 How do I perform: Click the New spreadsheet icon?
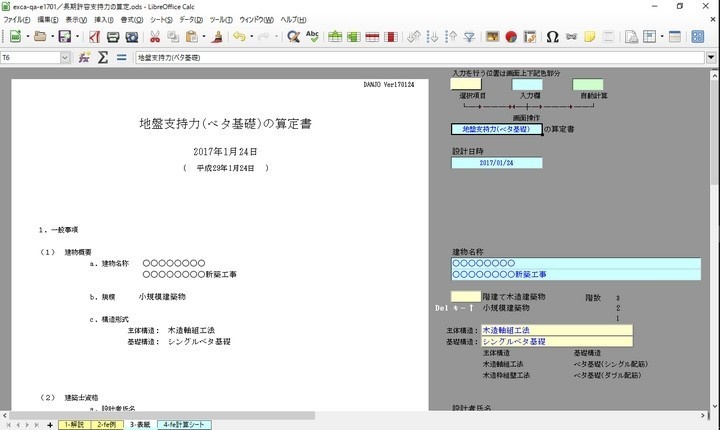16,37
